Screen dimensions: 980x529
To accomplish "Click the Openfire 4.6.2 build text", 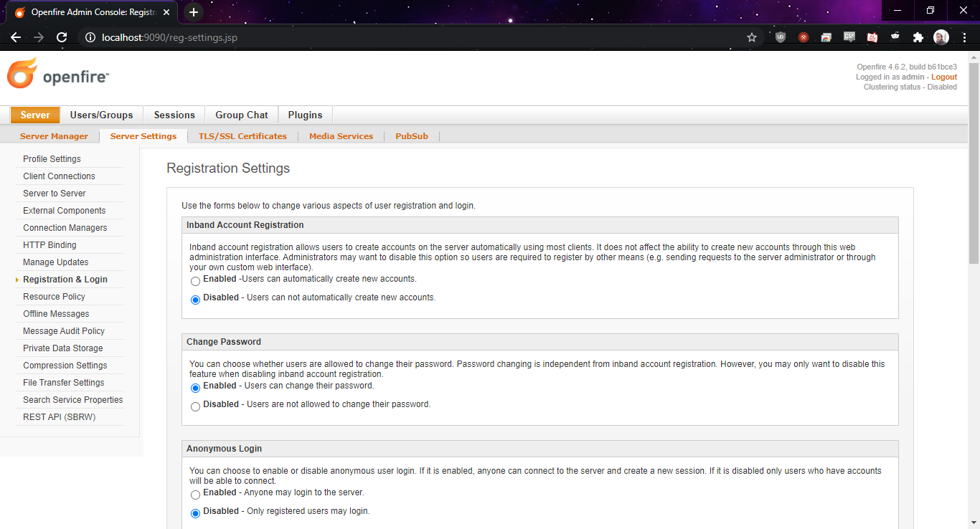I will 907,67.
